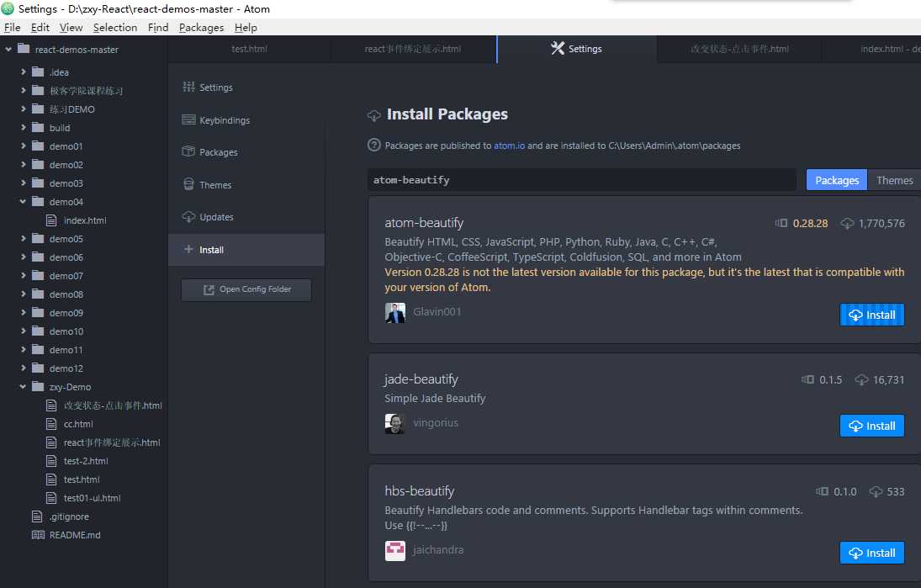Viewport: 921px width, 588px height.
Task: Click the atom-beautify download count cloud icon
Action: coord(847,223)
